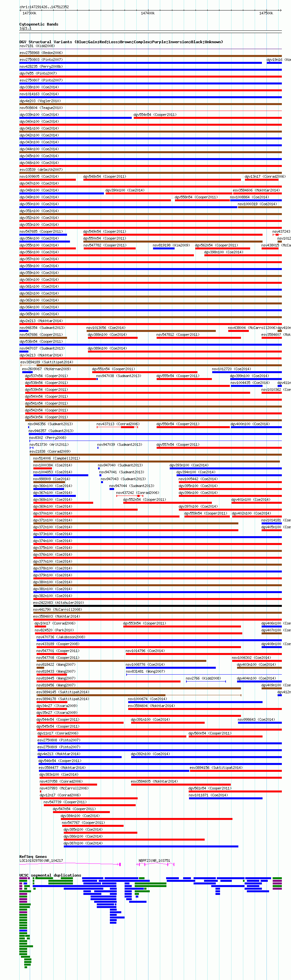Screen dimensions: 291x980
Task: Click the 147300k ruler tick label
Action: pos(29,13)
